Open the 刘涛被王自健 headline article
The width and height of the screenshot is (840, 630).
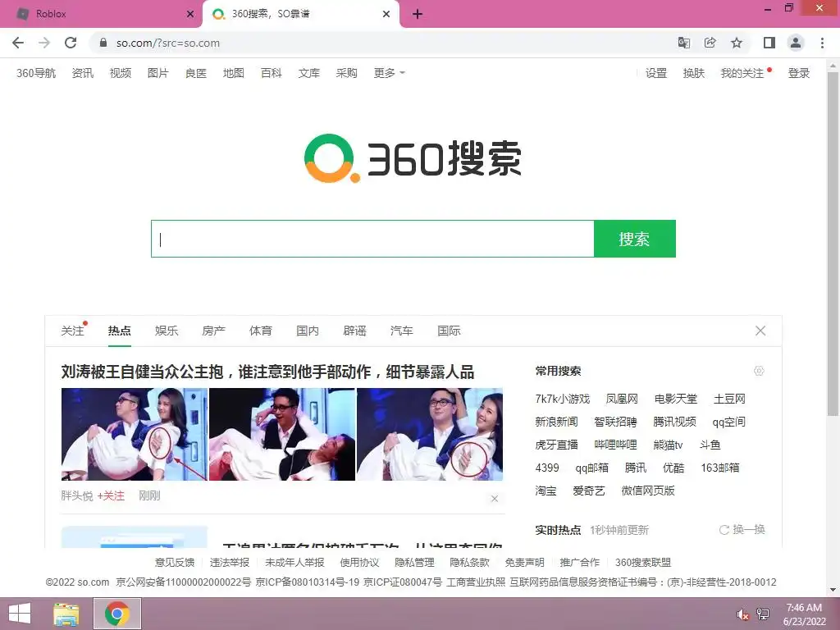point(268,372)
